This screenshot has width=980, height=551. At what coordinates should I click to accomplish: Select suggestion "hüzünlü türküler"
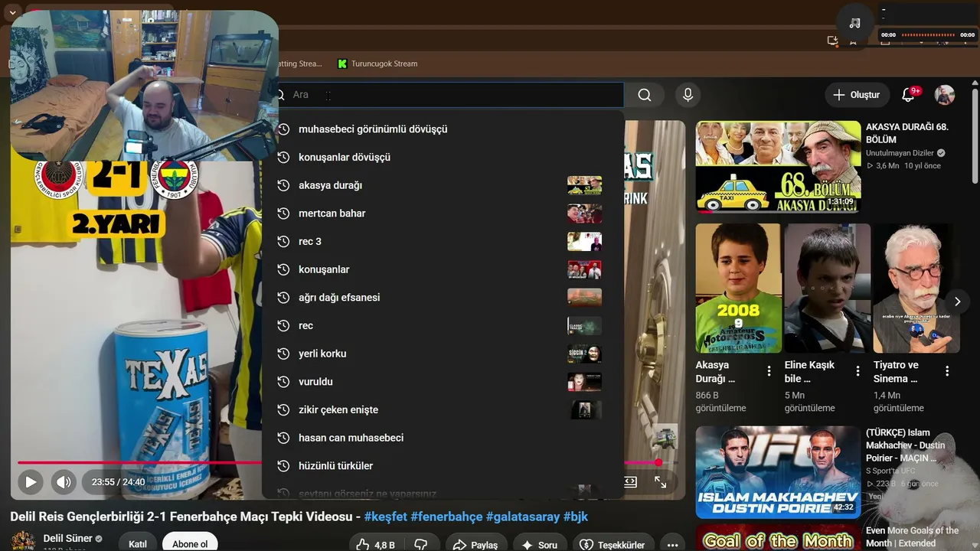[443, 466]
